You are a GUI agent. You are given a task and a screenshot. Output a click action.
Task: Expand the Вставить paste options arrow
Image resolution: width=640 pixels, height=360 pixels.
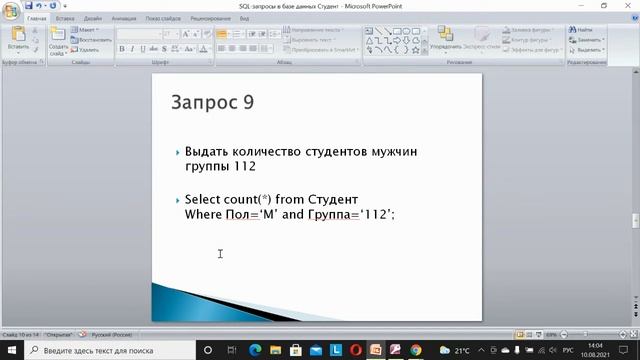coord(18,53)
